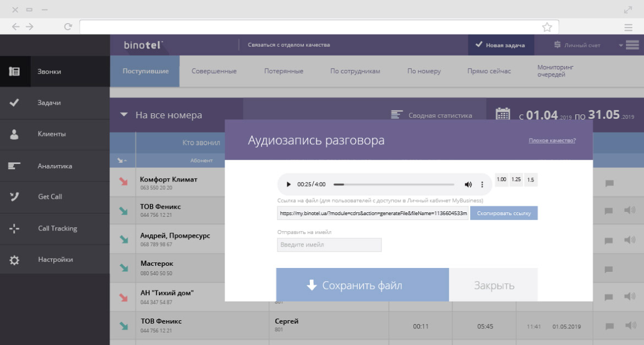Click the audio progress seek bar
The image size is (644, 345).
pyautogui.click(x=396, y=184)
